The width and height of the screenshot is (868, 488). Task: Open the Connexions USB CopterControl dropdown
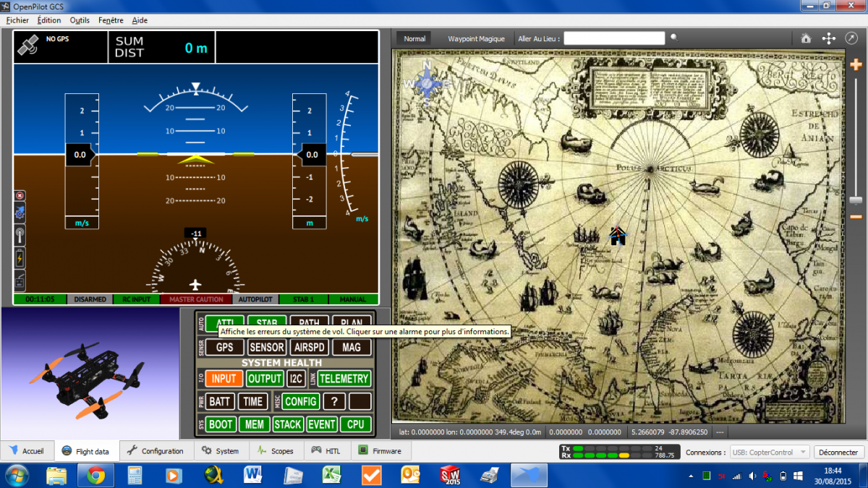[770, 452]
